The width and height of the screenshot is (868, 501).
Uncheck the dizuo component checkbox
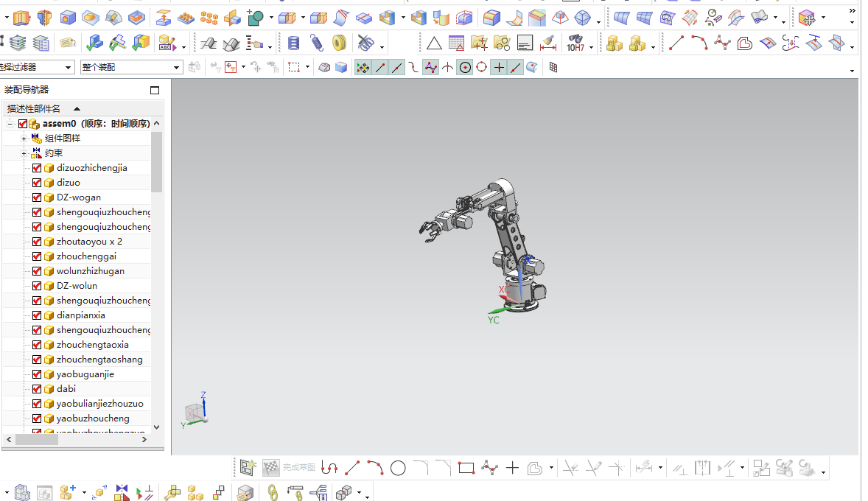point(37,183)
